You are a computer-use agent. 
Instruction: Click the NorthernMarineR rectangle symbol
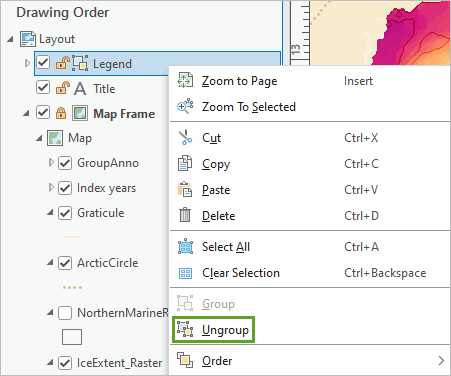pos(72,337)
